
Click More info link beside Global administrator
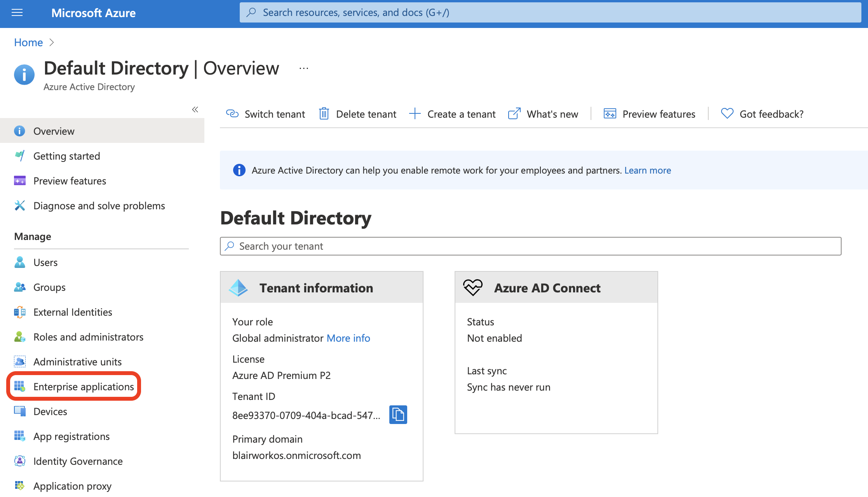[x=349, y=338]
